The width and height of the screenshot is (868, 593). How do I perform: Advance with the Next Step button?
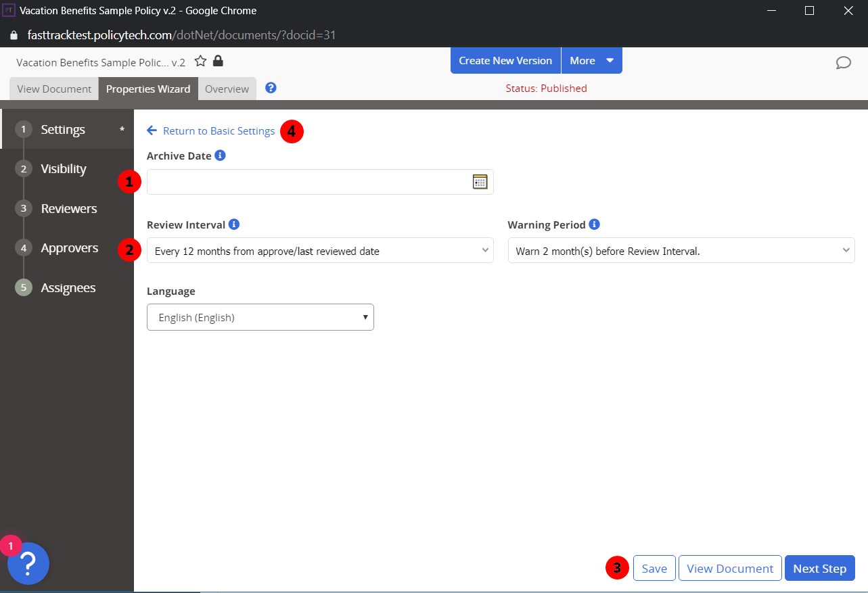[819, 568]
